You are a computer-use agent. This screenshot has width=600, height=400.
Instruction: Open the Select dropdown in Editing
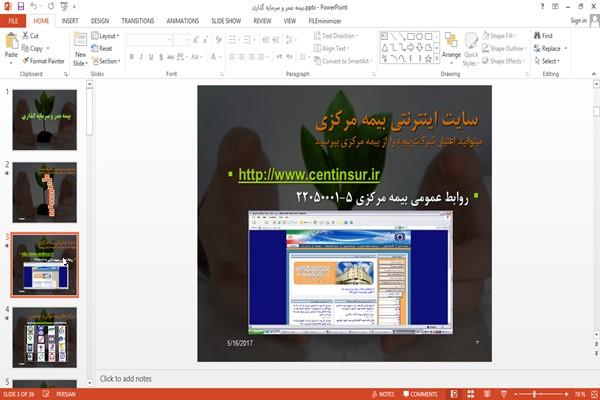click(547, 61)
